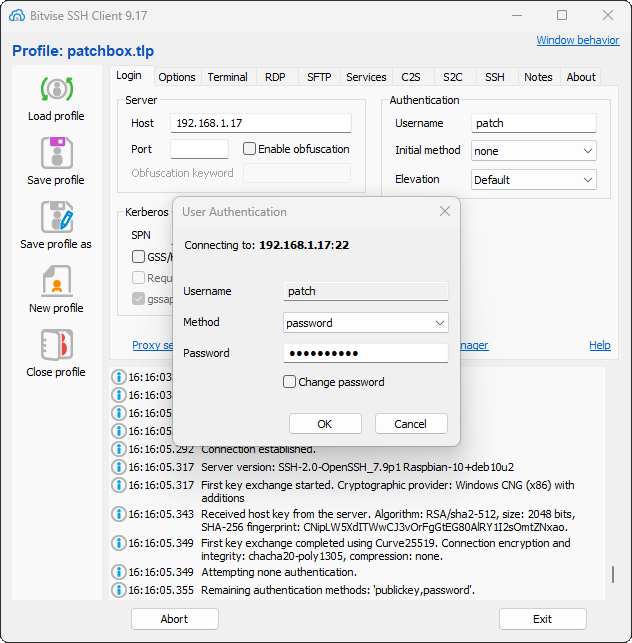Click the Abort button
The image size is (632, 643).
click(x=175, y=619)
